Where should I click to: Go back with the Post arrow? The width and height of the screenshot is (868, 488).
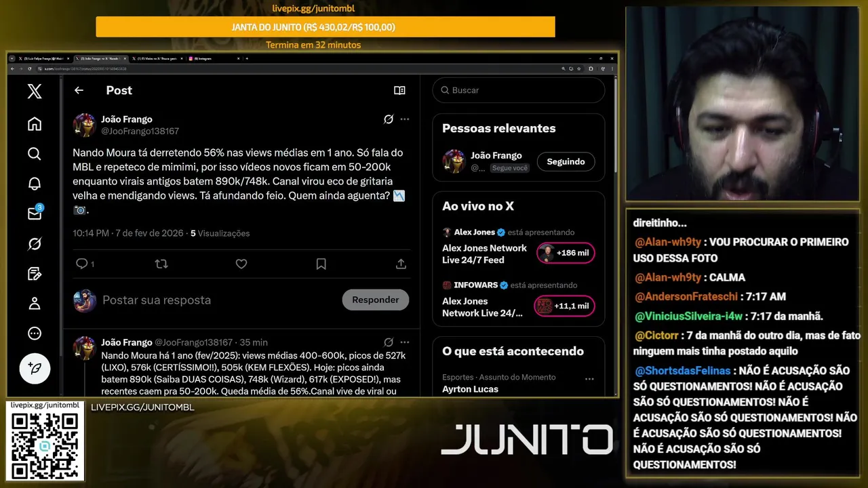tap(79, 90)
